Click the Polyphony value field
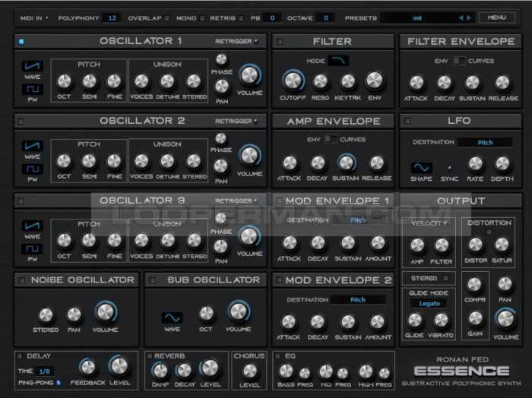This screenshot has width=532, height=398. [x=111, y=17]
